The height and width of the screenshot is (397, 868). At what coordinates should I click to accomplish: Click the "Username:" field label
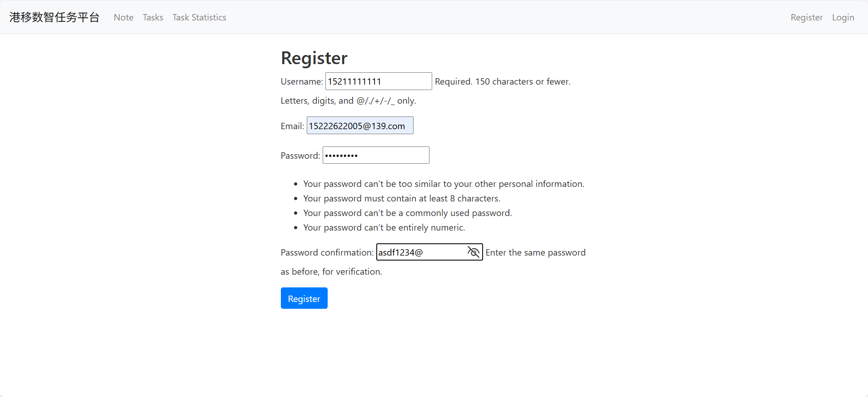tap(302, 81)
